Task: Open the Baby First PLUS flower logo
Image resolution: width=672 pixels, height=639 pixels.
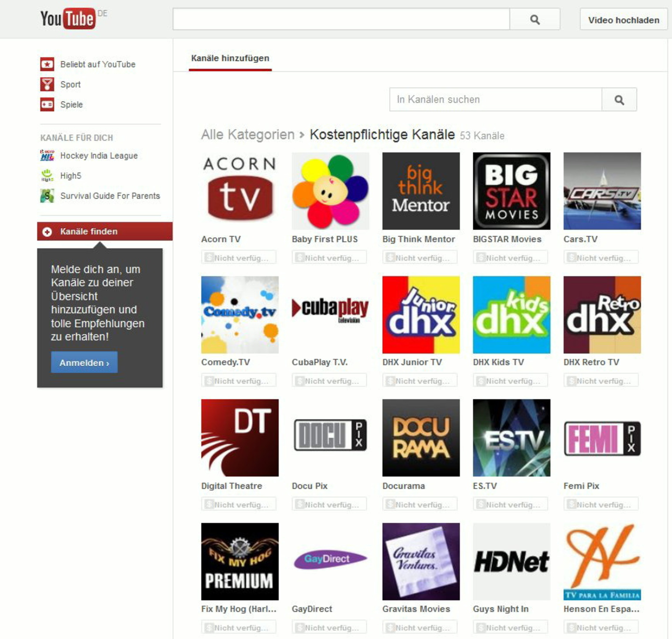Action: (x=330, y=191)
